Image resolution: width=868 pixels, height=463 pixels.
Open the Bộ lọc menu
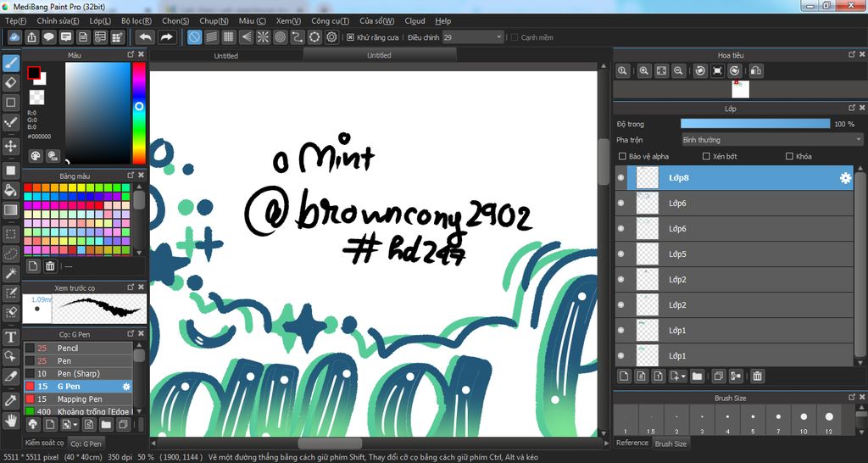click(136, 21)
